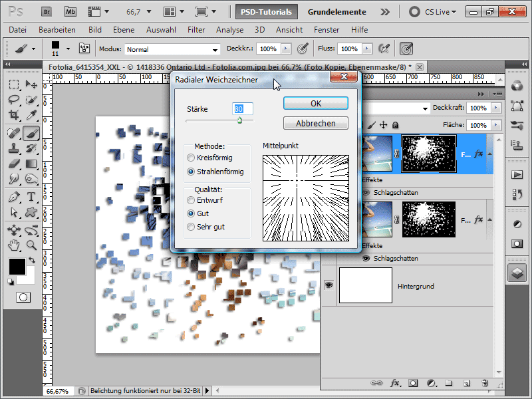Select the Pen tool
Screen dimensions: 532x399
[x=14, y=197]
